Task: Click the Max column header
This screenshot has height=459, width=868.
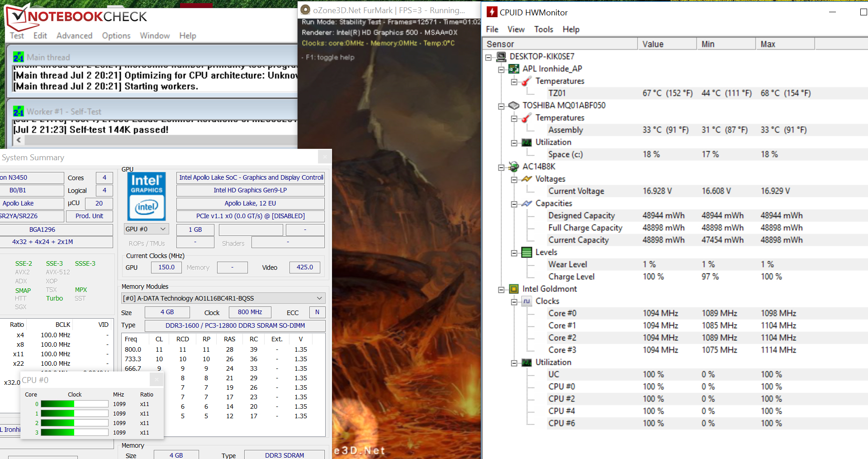Action: click(785, 44)
